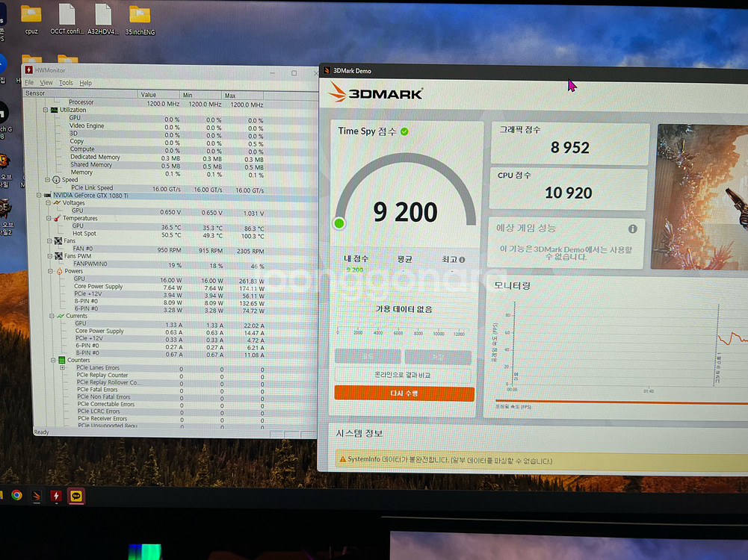
Task: Collapse the Voltages tree node
Action: (48, 202)
